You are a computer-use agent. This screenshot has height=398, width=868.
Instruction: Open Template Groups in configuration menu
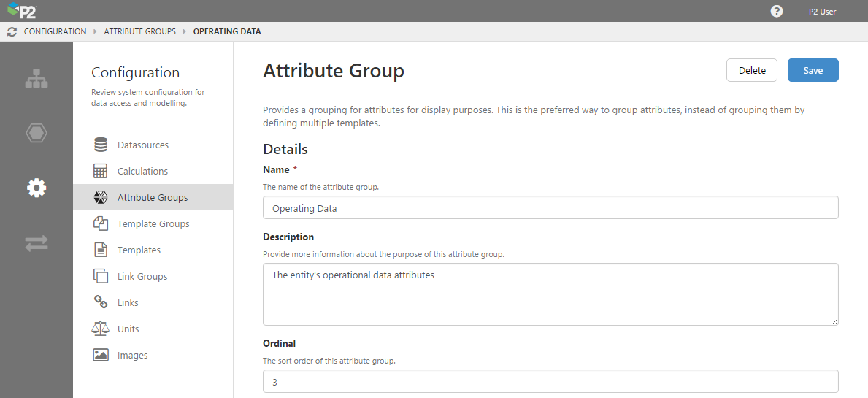click(x=153, y=224)
